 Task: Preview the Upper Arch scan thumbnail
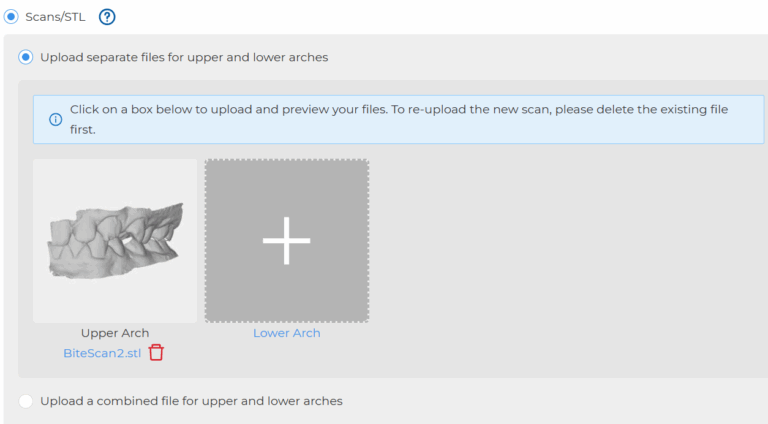point(115,240)
